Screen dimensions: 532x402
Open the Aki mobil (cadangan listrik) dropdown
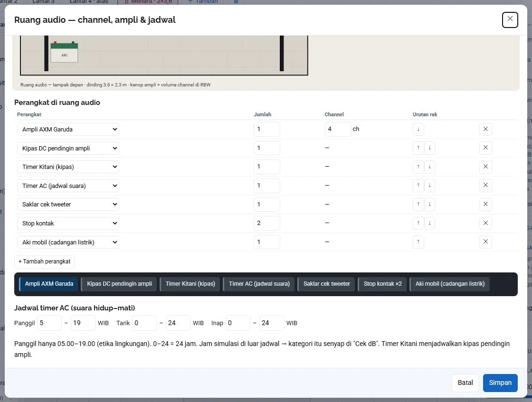point(68,242)
